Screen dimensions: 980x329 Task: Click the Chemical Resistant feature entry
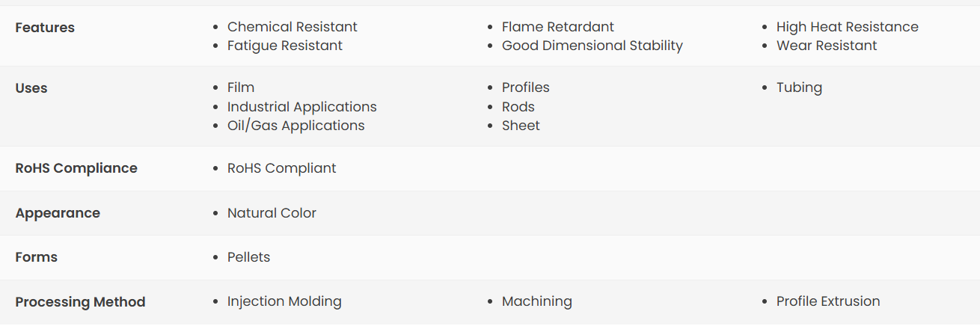[293, 27]
